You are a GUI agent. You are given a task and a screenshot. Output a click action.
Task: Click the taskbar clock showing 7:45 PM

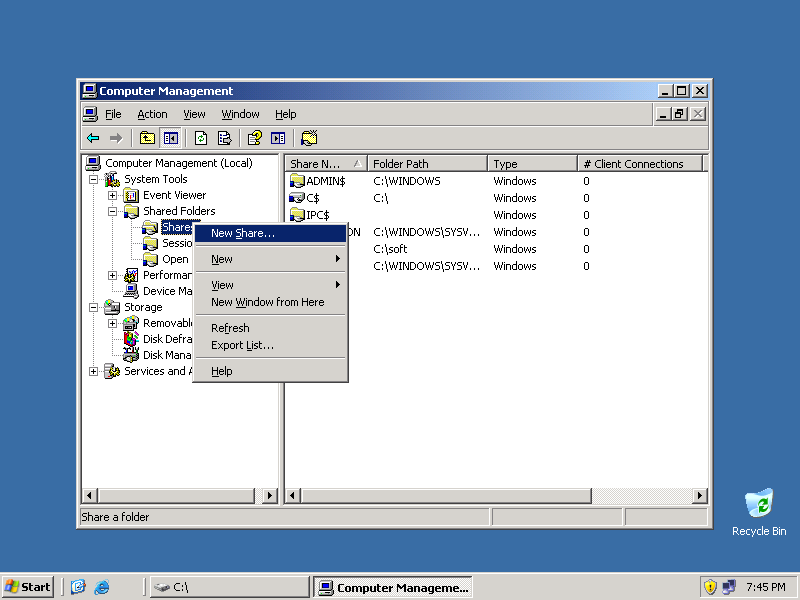pyautogui.click(x=766, y=587)
